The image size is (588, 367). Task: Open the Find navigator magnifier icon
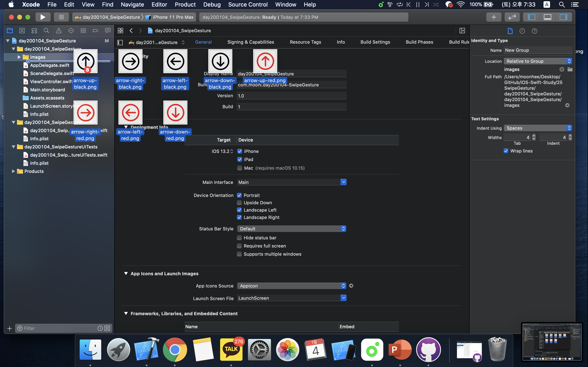[x=46, y=31]
